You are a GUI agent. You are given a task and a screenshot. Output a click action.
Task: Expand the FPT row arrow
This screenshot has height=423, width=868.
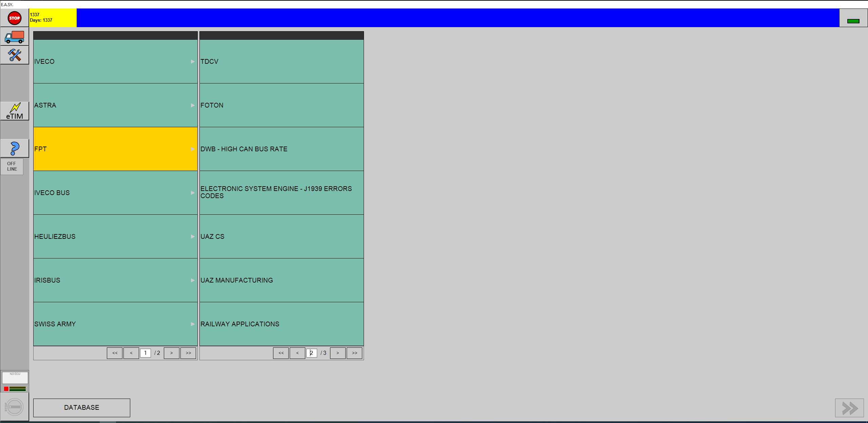click(193, 149)
